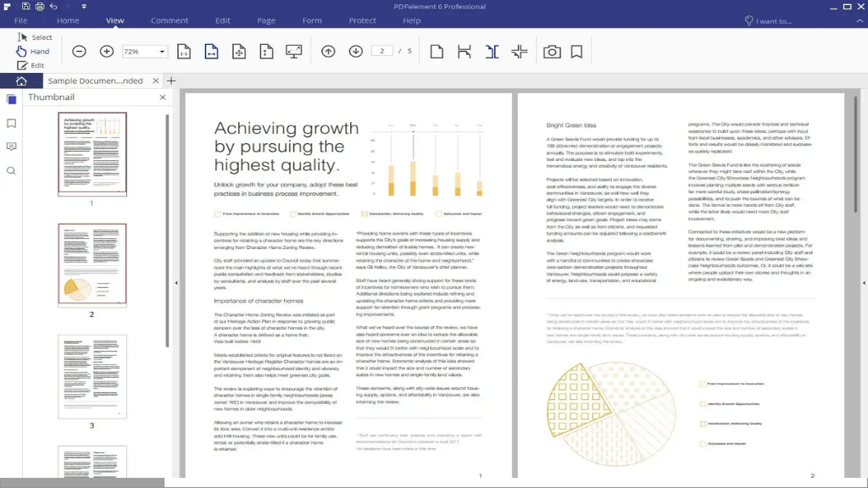This screenshot has width=868, height=488.
Task: Open the Page tab
Action: 266,20
